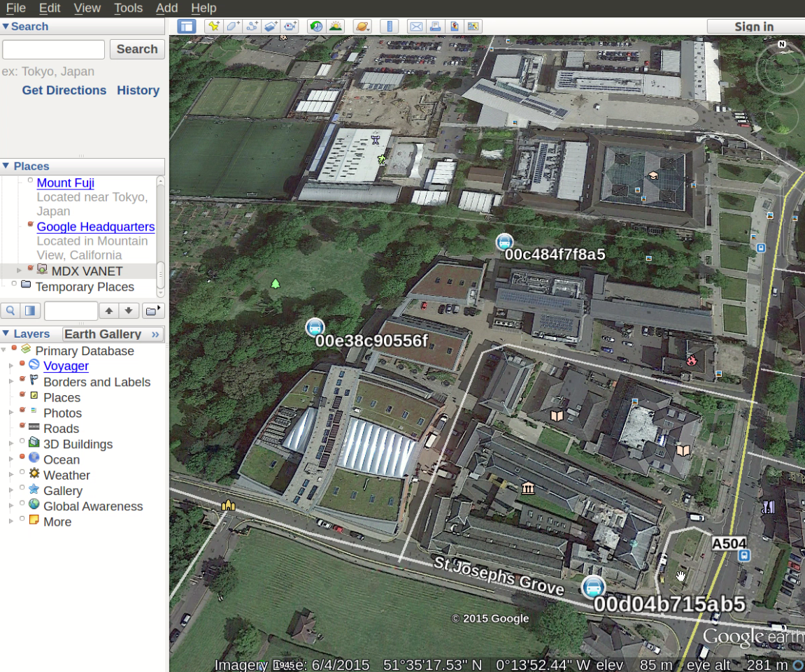Open the Add menu

point(167,8)
